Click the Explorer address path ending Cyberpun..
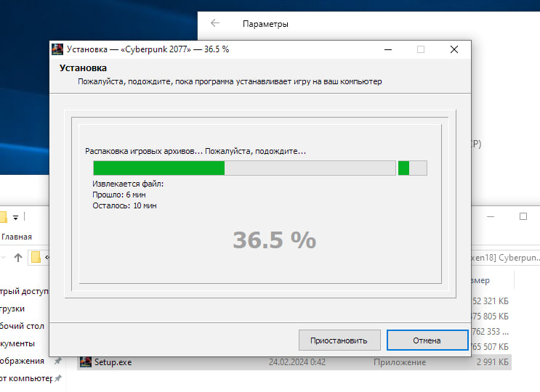Image resolution: width=540 pixels, height=392 pixels. pyautogui.click(x=506, y=258)
